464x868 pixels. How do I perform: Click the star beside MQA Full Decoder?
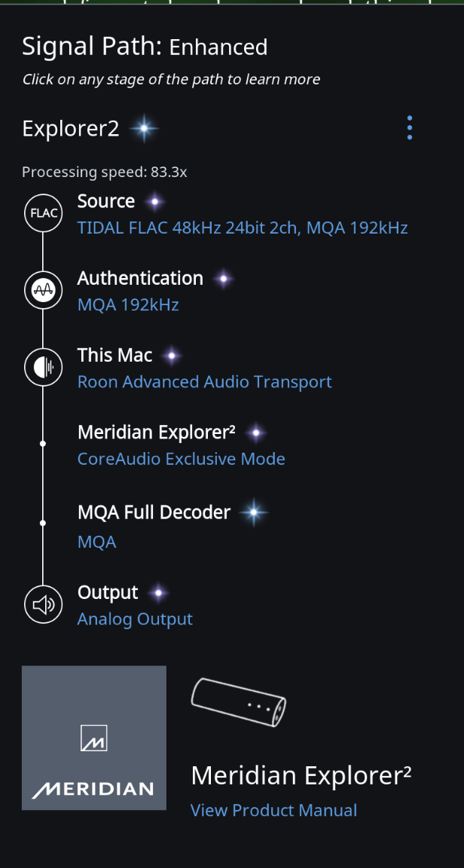click(x=254, y=513)
